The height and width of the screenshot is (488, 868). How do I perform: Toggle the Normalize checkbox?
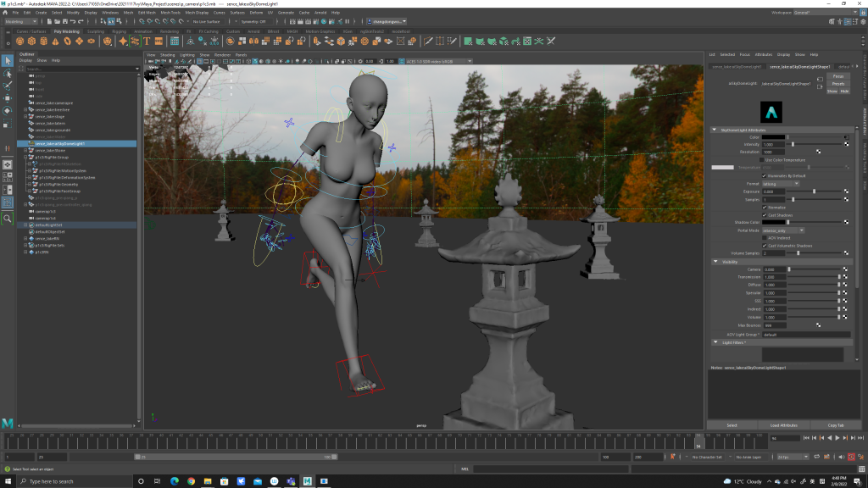click(x=765, y=207)
